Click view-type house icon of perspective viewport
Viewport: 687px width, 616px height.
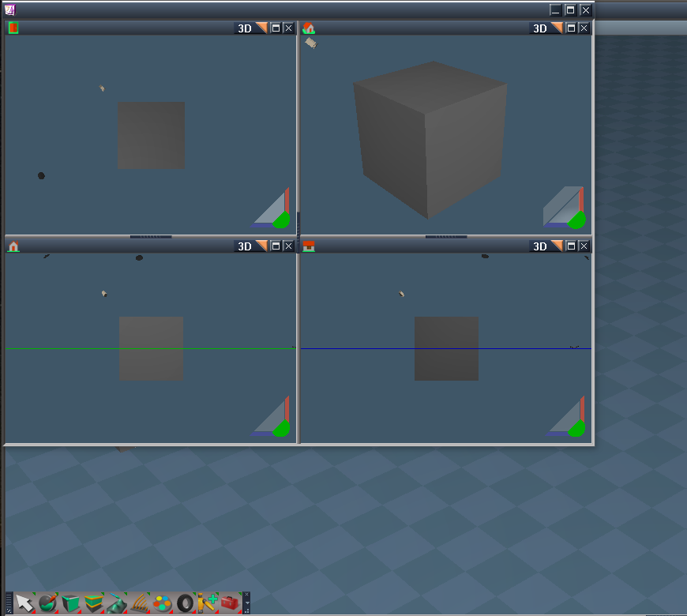pyautogui.click(x=309, y=28)
